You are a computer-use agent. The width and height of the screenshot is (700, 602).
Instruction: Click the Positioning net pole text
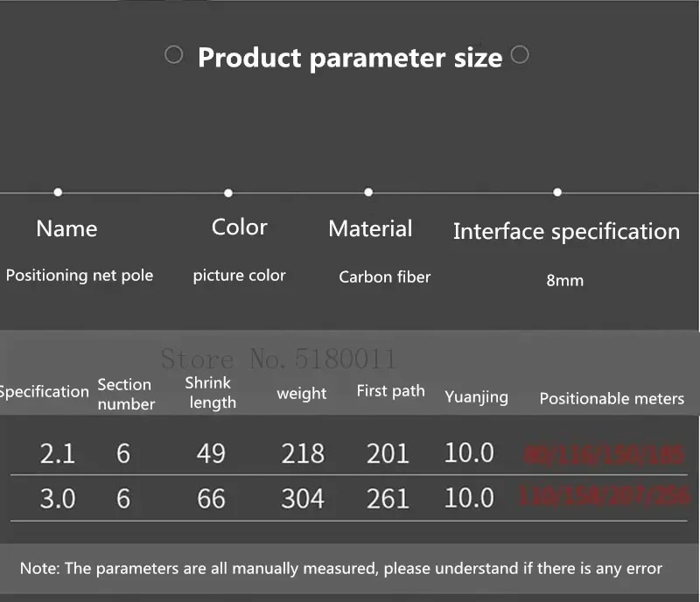pyautogui.click(x=80, y=276)
